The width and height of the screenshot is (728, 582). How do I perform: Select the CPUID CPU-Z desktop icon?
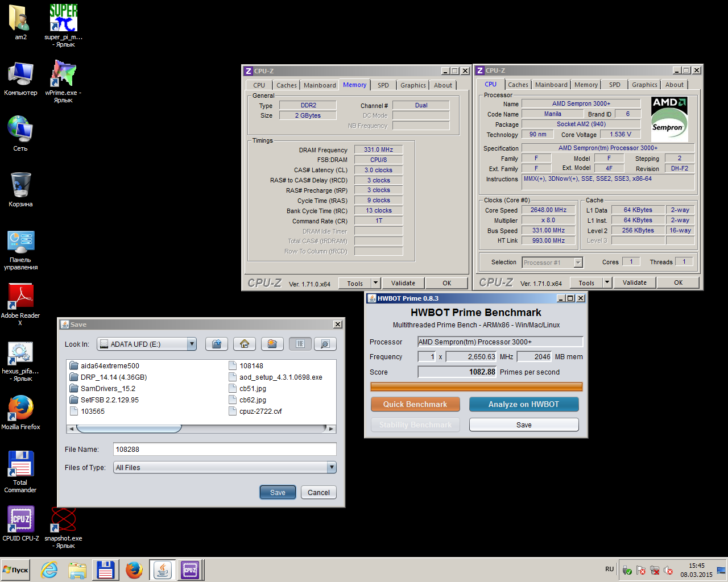tap(20, 523)
